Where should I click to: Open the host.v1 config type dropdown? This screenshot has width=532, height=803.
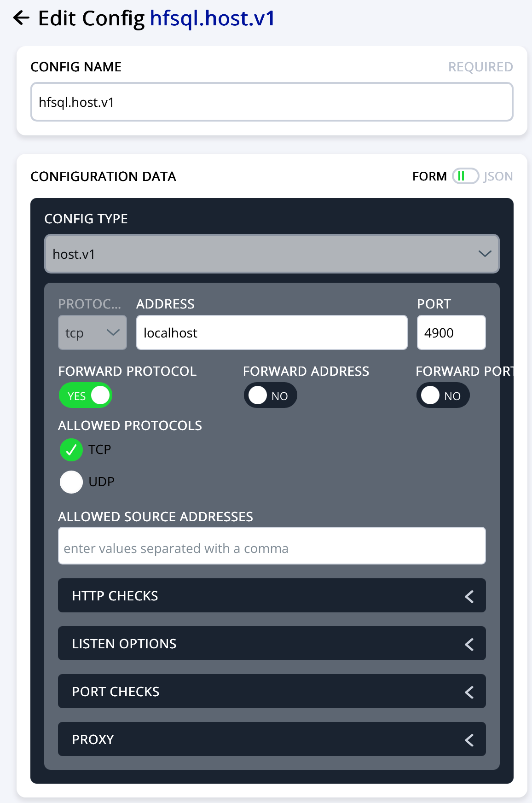click(x=272, y=254)
